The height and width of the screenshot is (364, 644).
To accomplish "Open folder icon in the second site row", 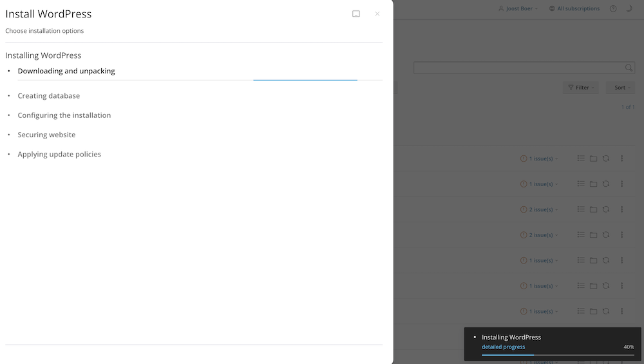I will pyautogui.click(x=593, y=184).
